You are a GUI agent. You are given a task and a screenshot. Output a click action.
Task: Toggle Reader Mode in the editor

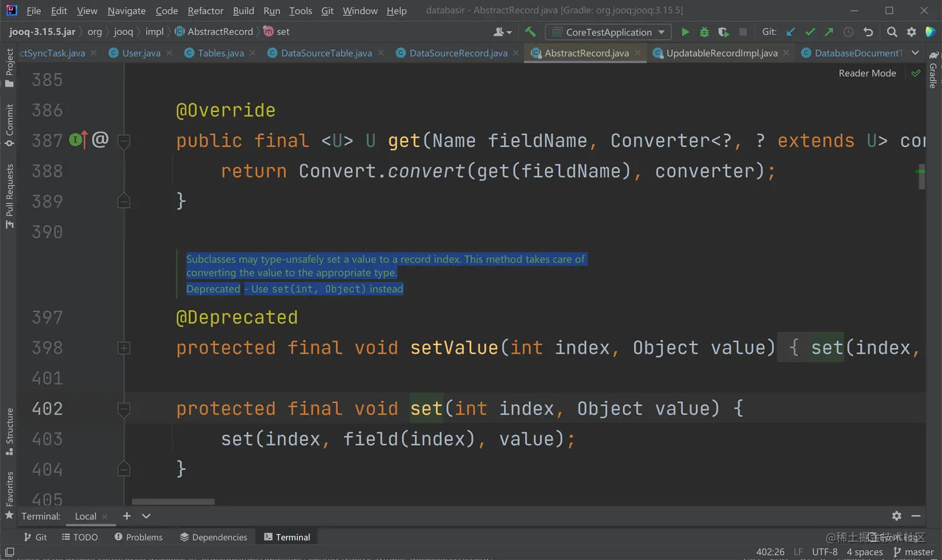(x=867, y=74)
